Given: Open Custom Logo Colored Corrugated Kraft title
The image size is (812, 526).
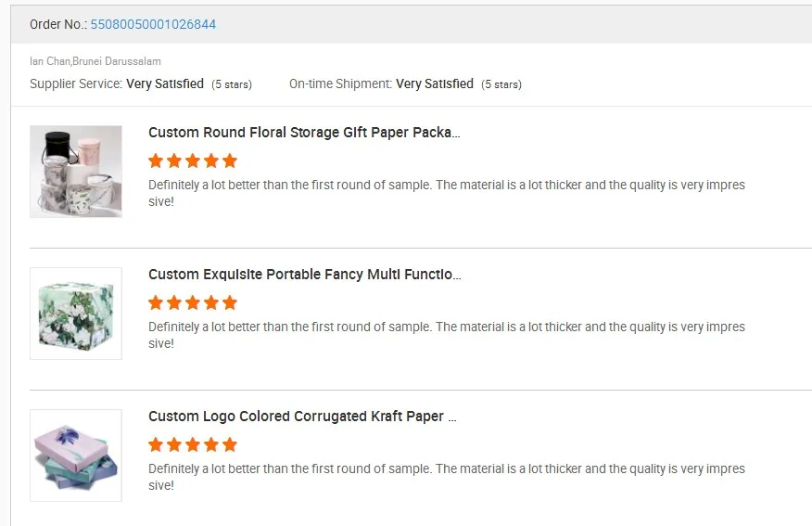Looking at the screenshot, I should coord(302,417).
